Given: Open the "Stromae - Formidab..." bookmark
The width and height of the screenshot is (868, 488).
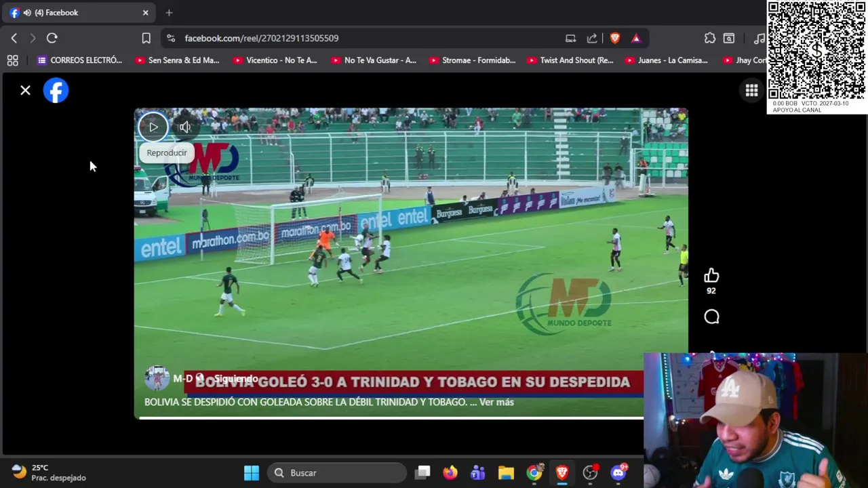Looking at the screenshot, I should point(471,60).
